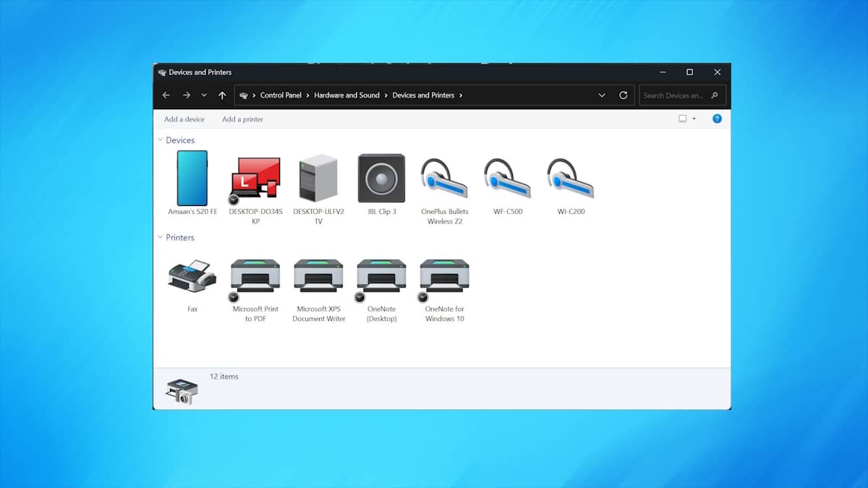Maximize the Devices and Printers window

click(x=689, y=72)
